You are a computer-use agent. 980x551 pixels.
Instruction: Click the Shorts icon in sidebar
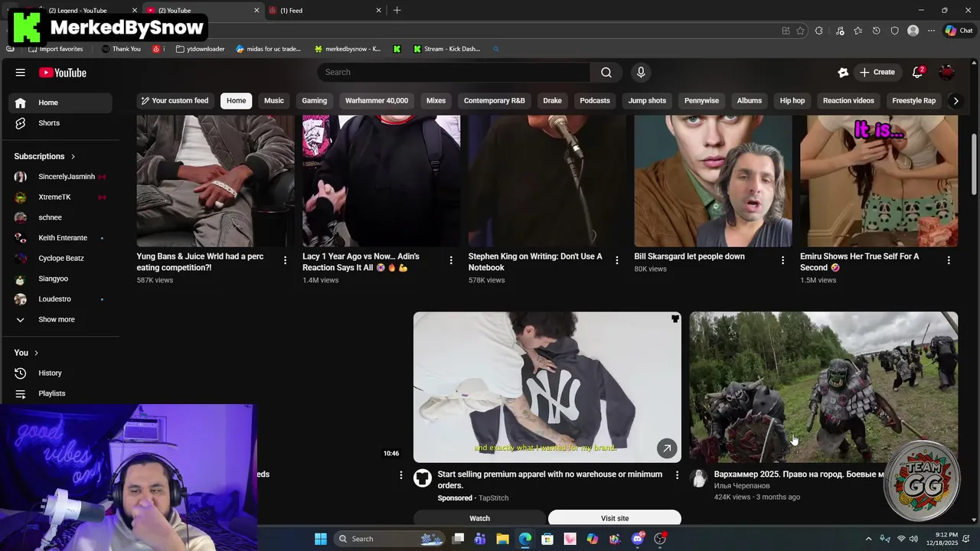[x=21, y=123]
